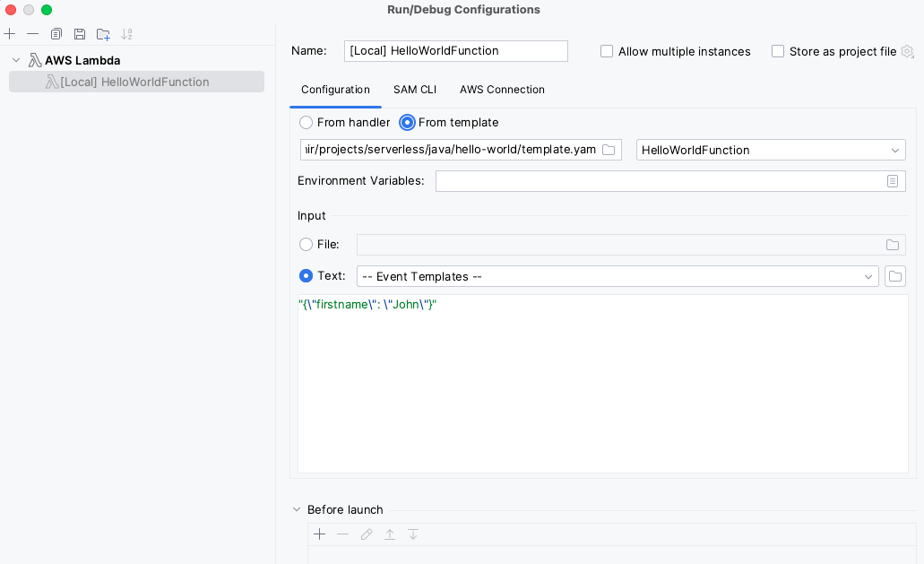Screen dimensions: 924x564
Task: Enable Store as project file
Action: click(x=778, y=51)
